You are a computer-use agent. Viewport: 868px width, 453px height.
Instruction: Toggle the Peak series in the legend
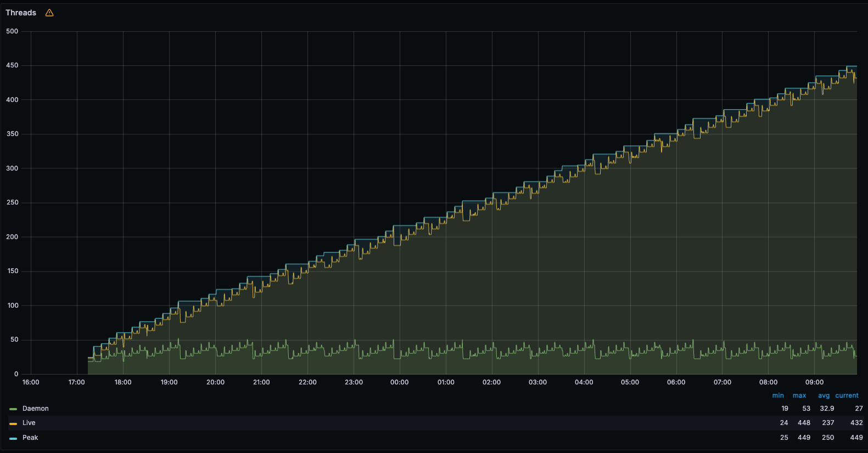tap(30, 438)
